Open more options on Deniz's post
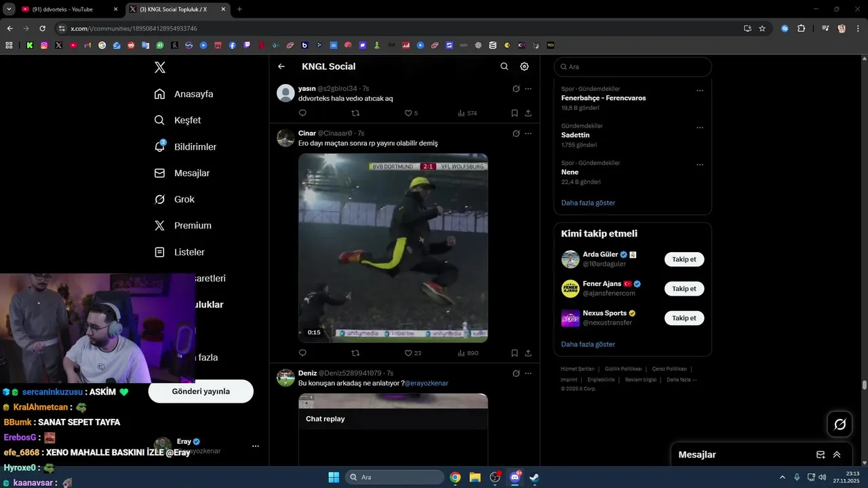 click(x=528, y=373)
